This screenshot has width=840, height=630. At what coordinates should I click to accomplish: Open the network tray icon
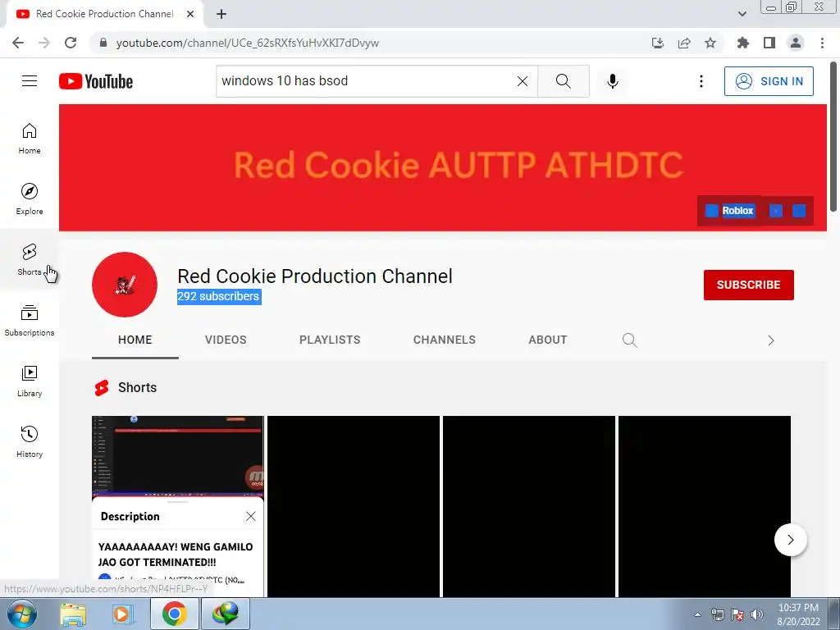coord(717,614)
